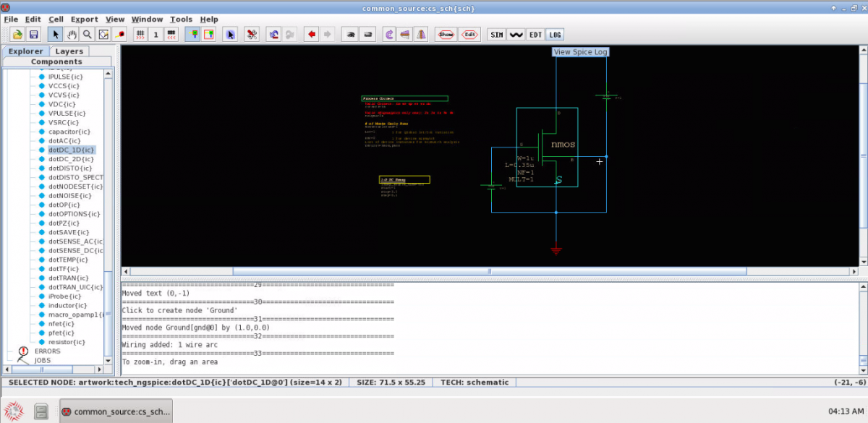Open library with the folder toolbar icon
This screenshot has height=423, width=868.
(17, 34)
